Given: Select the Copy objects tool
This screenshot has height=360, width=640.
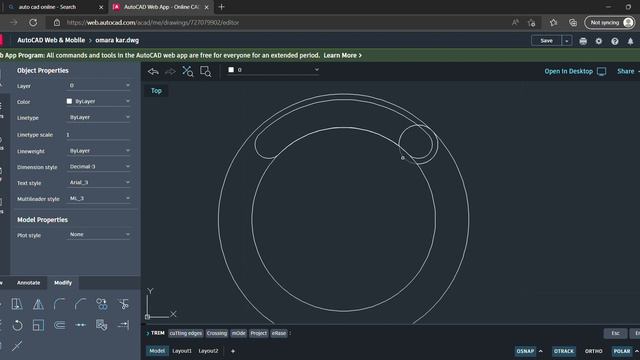Looking at the screenshot, I should [x=102, y=304].
